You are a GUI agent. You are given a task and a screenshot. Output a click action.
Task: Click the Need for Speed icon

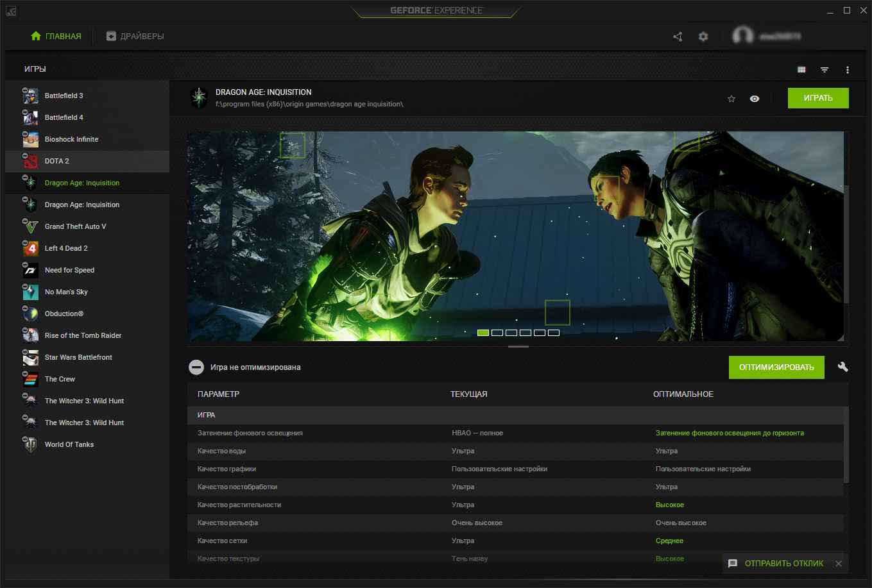[x=31, y=271]
